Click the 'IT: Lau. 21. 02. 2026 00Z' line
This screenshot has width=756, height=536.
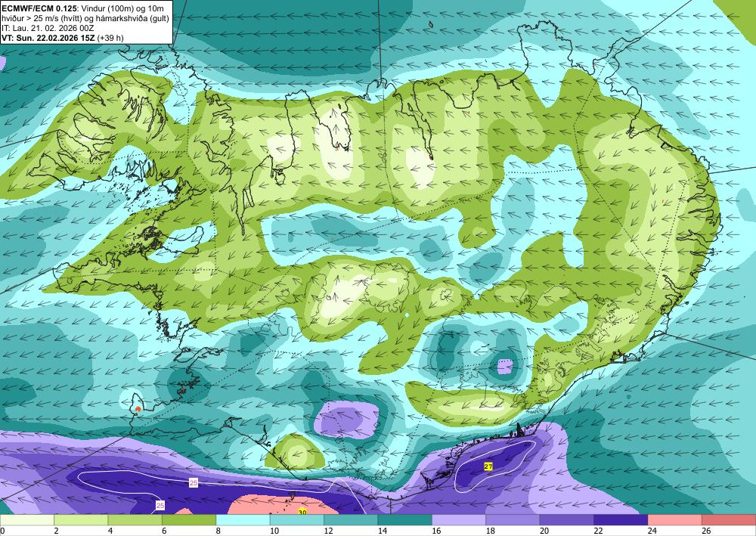coord(47,28)
